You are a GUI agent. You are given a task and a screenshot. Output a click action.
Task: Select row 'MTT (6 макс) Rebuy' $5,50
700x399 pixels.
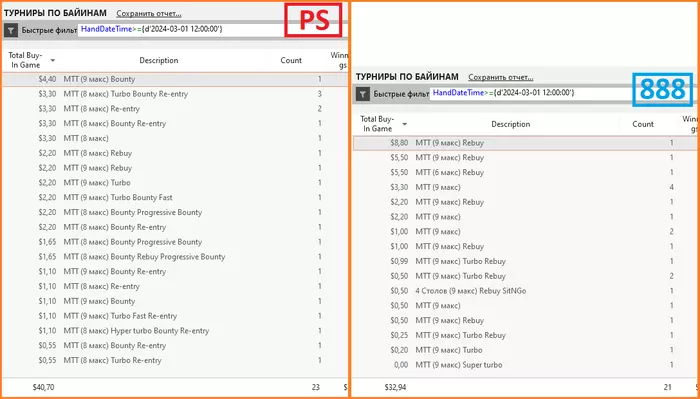525,173
